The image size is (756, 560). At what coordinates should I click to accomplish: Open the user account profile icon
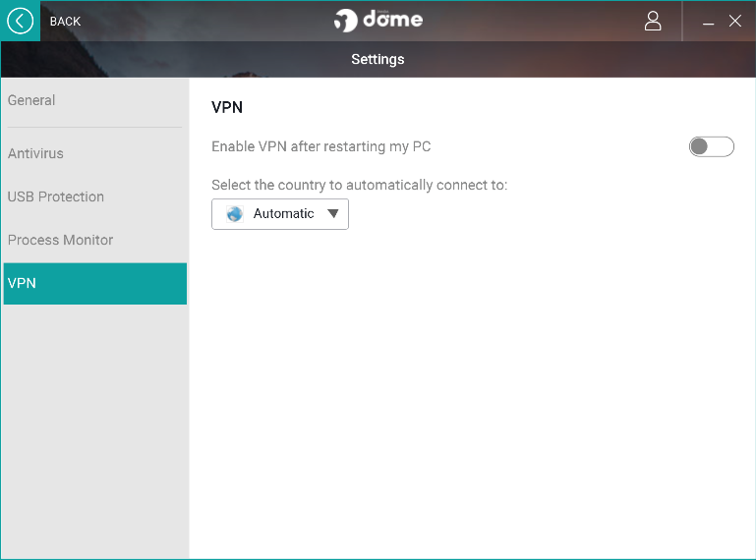pos(653,21)
